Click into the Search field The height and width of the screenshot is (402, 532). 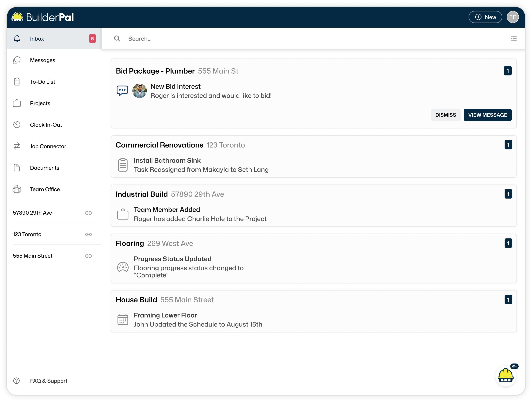289,39
